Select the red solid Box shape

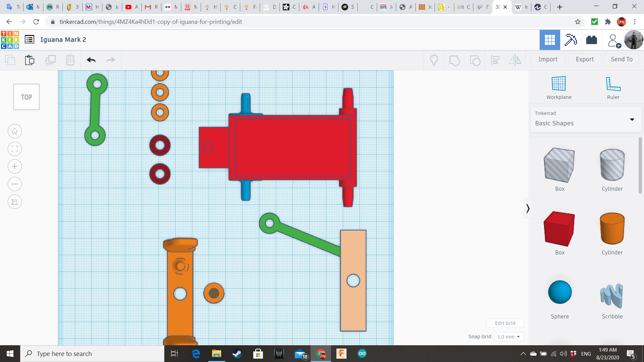(559, 229)
